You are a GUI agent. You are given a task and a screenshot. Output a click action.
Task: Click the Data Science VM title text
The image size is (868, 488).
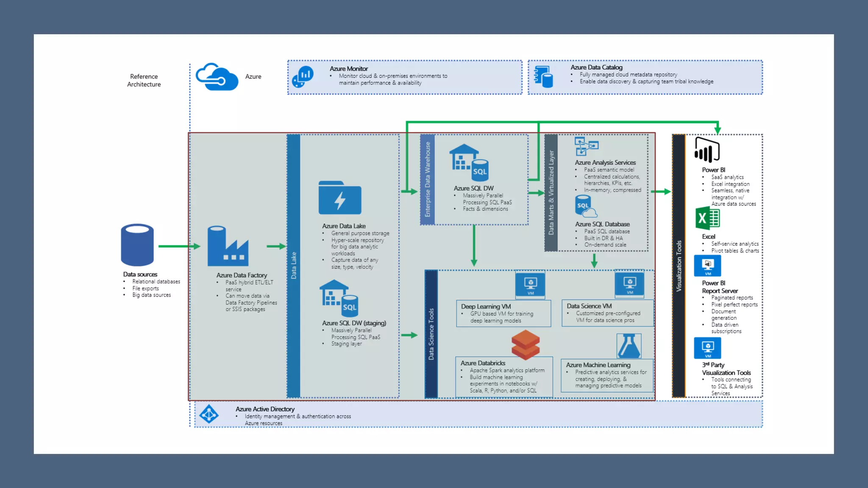point(589,306)
